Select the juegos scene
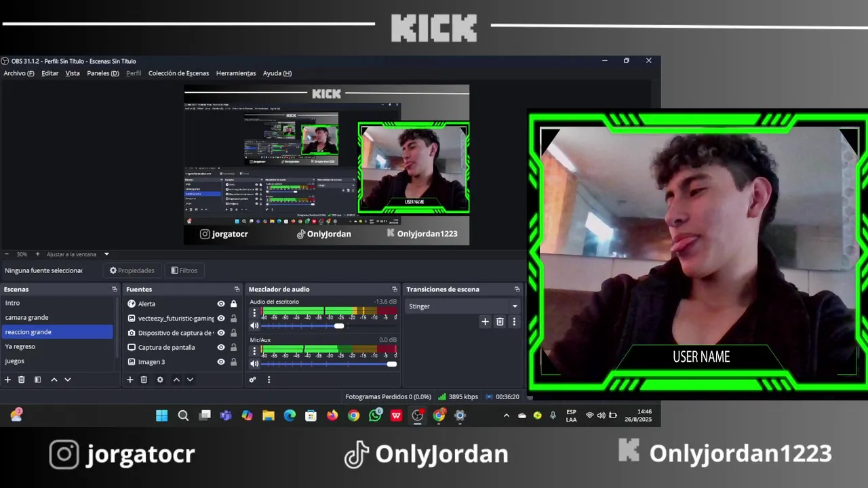 [58, 361]
